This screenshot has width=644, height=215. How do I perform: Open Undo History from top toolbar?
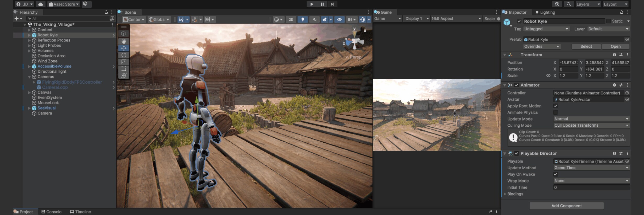(557, 4)
